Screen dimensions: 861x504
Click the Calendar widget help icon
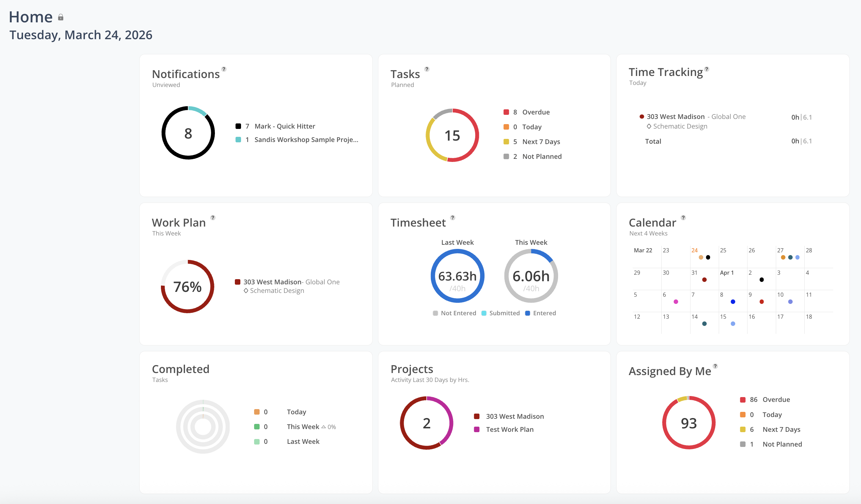683,218
